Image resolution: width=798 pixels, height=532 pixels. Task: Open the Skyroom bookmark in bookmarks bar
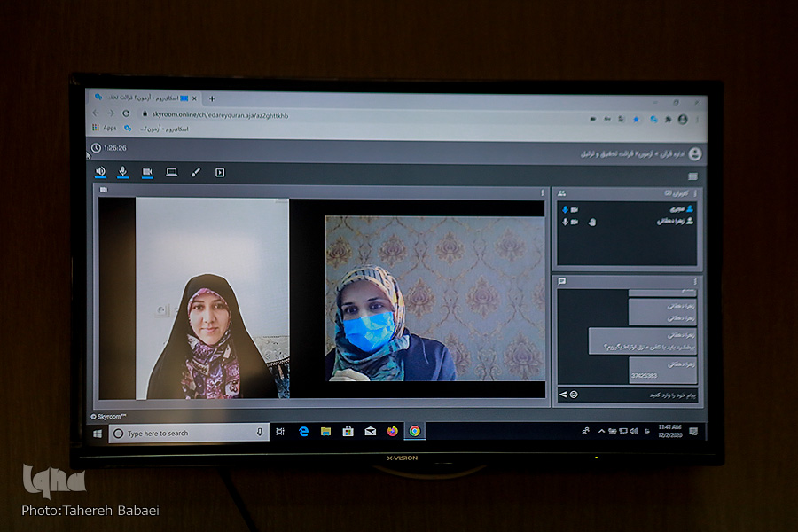pos(160,129)
